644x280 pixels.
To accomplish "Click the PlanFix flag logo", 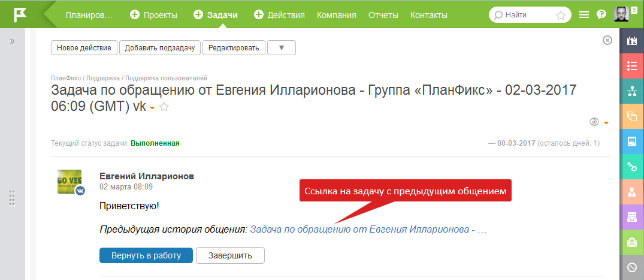I will click(20, 15).
